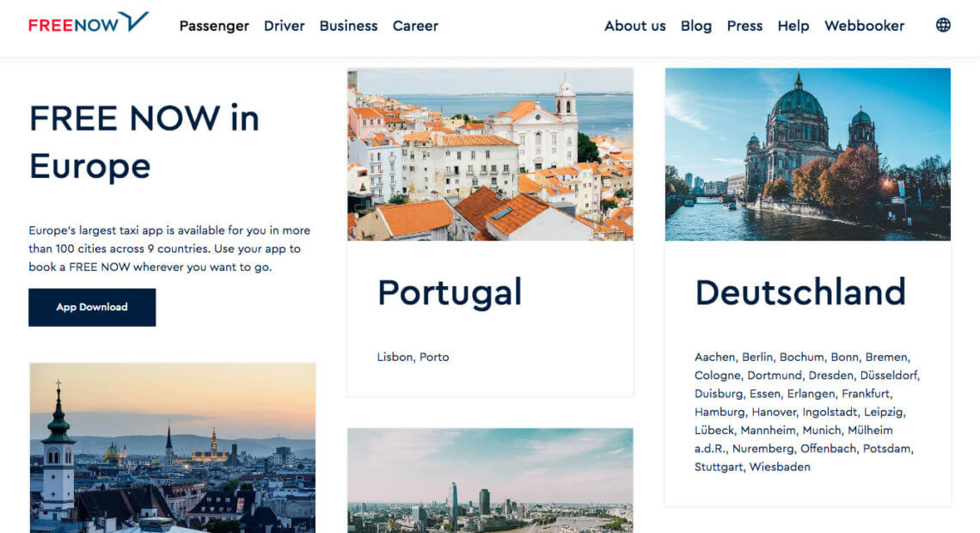Select the Portugal coastal town photo
Screen dimensions: 980x533
pyautogui.click(x=490, y=155)
